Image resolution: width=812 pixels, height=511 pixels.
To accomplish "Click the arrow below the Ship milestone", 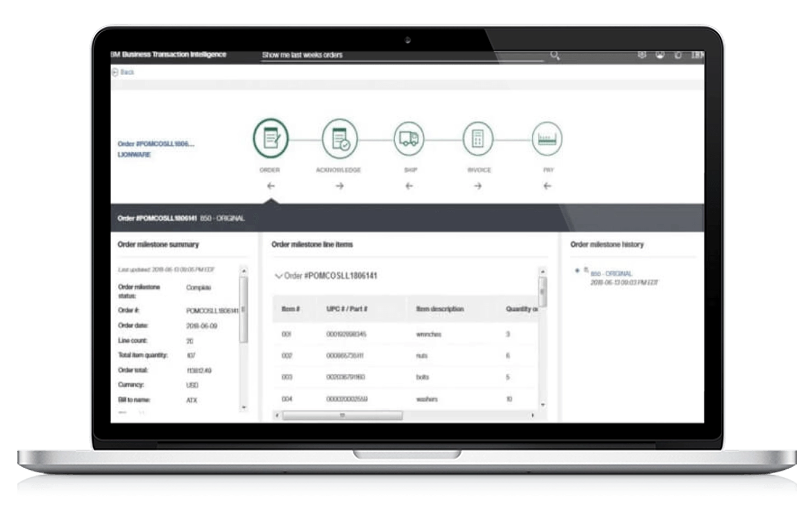I will click(x=409, y=186).
